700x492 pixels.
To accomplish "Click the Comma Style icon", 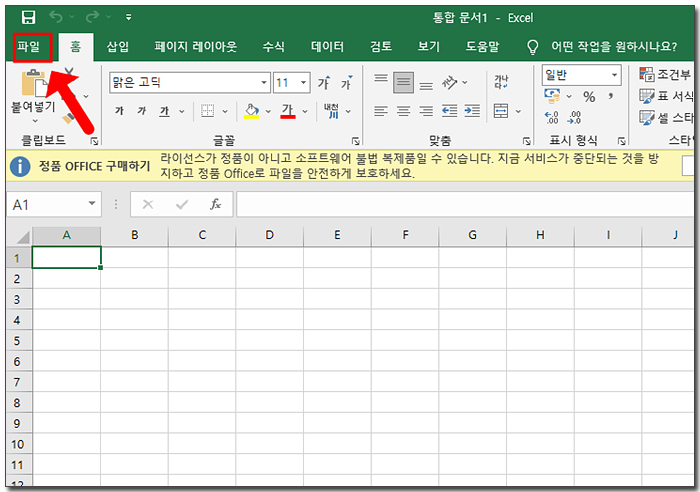I will click(610, 96).
